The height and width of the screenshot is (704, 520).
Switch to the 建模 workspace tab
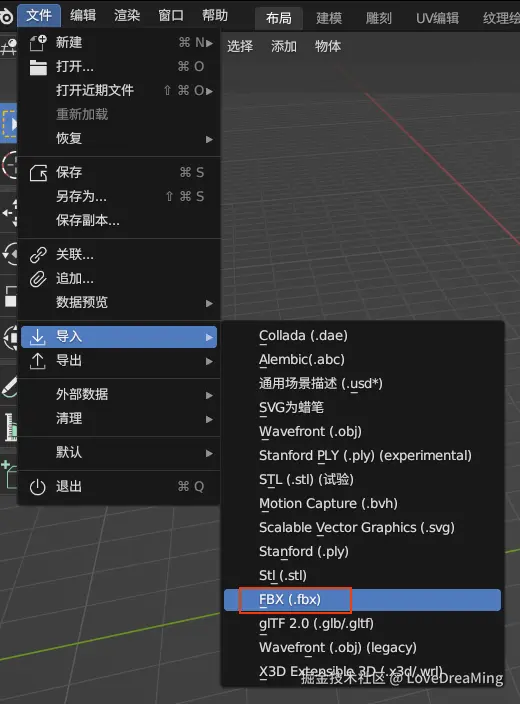[x=329, y=18]
